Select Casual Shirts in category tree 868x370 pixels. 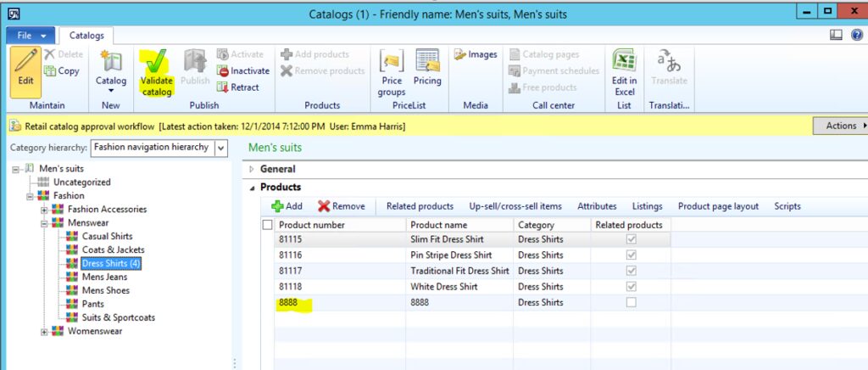[x=107, y=237]
